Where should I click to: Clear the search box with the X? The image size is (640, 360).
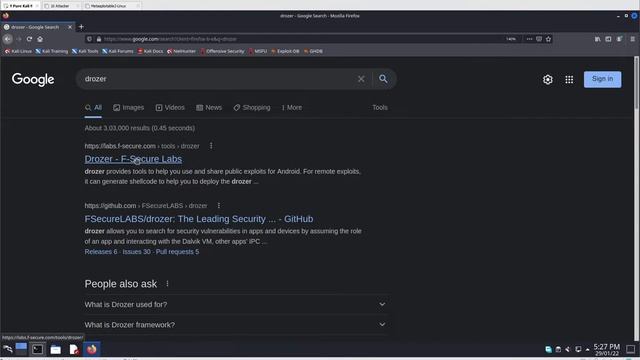(x=361, y=79)
